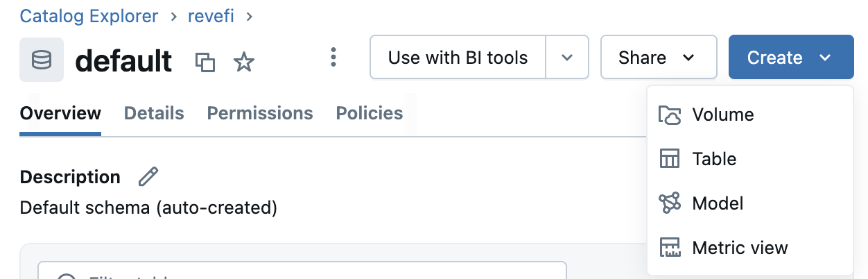Screen dimensions: 868x279
Task: Open the Share dropdown
Action: click(658, 58)
